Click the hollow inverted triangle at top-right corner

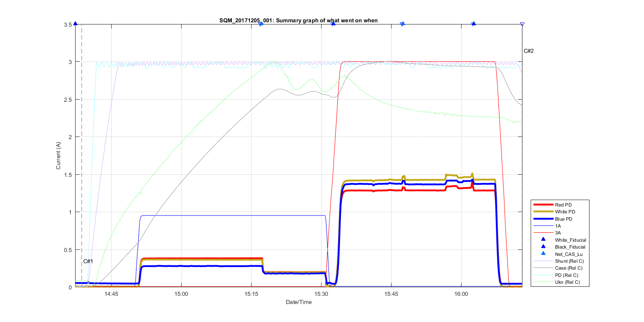(x=522, y=24)
